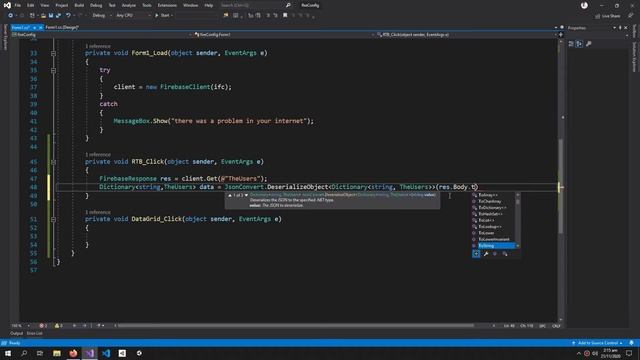Send feedback icon beside Live Share

click(x=631, y=16)
